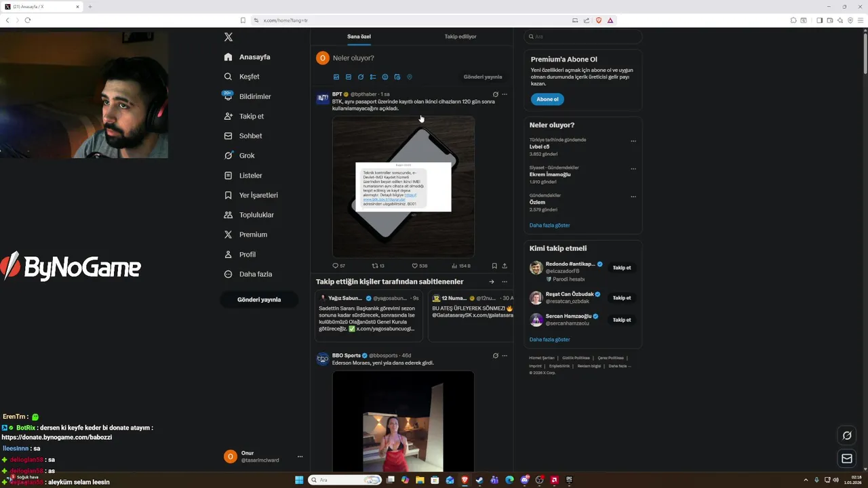Open more options for Lvbel c5 trend
Viewport: 868px width, 488px height.
click(633, 141)
